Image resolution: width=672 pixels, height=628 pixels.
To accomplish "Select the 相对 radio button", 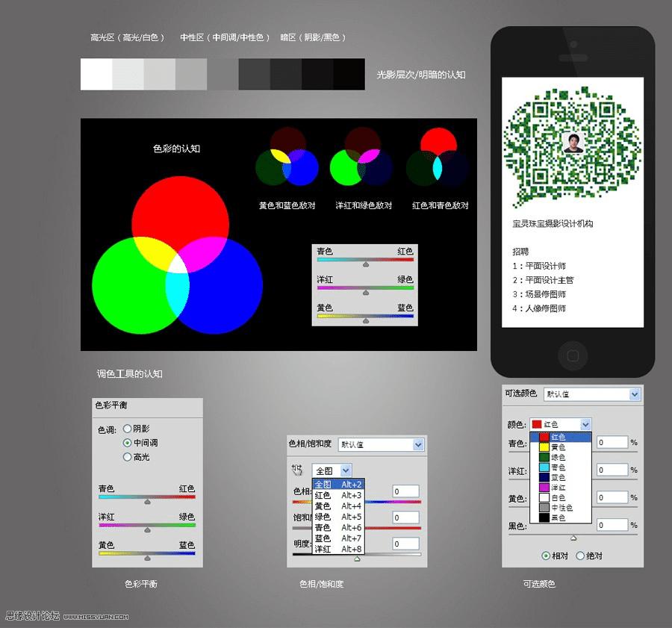I will click(x=546, y=556).
